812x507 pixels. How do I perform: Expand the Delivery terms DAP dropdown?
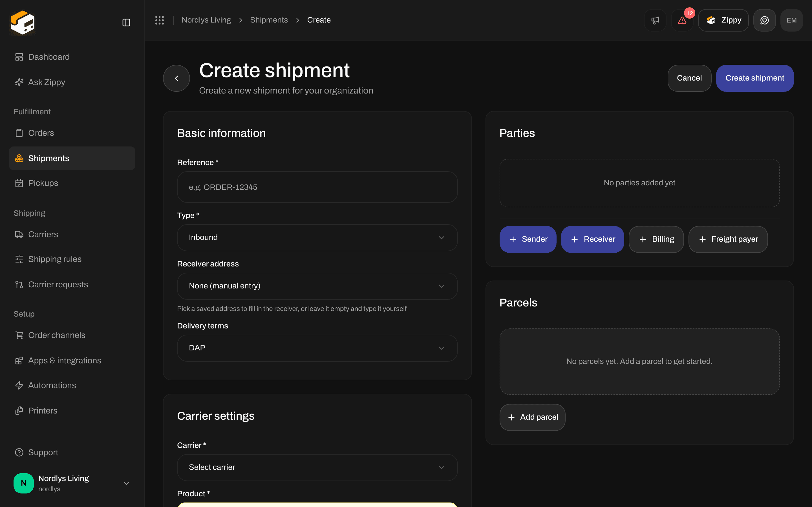click(x=317, y=348)
